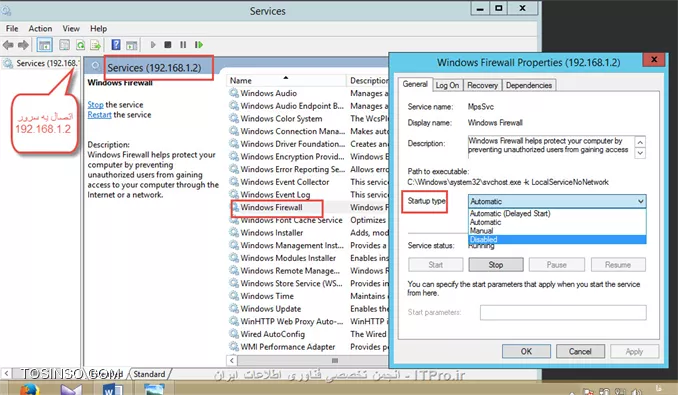Click the Description box down arrow
Image resolution: width=678 pixels, height=395 pixels.
coord(640,153)
